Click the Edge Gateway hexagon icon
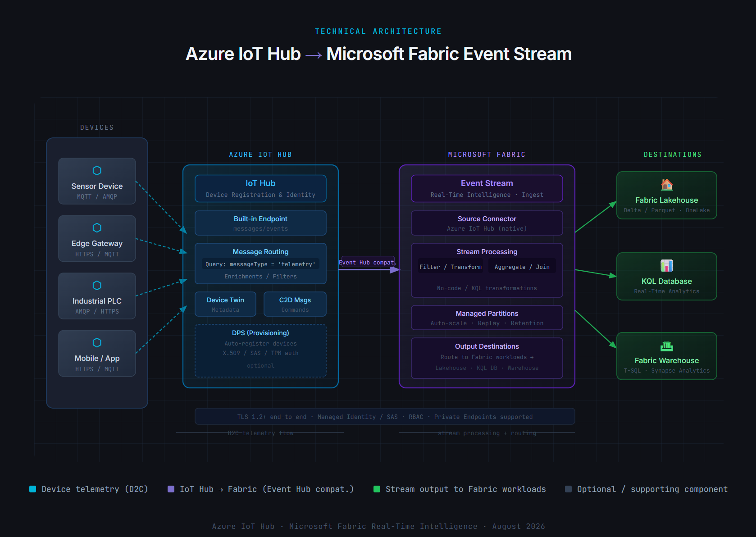The image size is (756, 537). coord(97,228)
